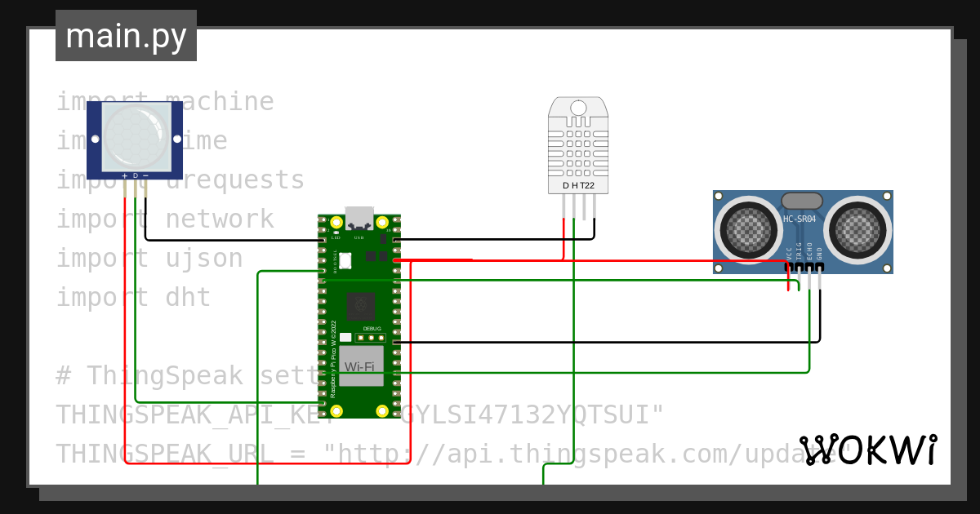The height and width of the screenshot is (514, 980).
Task: Click the crystal oscillator on HC-SR04
Action: click(802, 201)
